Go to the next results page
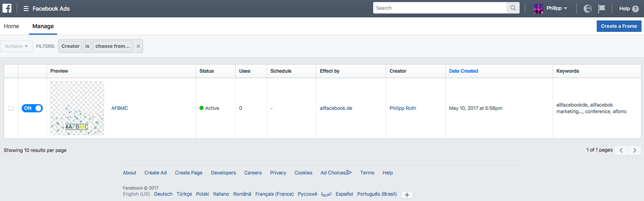The height and width of the screenshot is (201, 644). click(x=635, y=150)
